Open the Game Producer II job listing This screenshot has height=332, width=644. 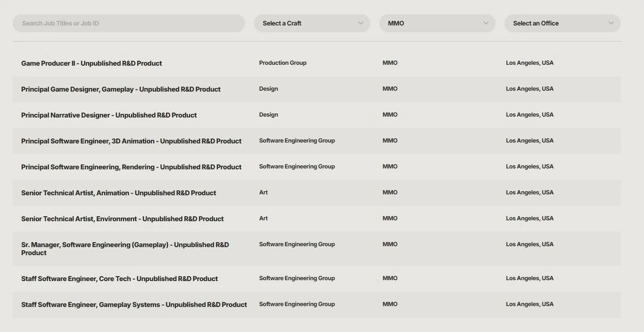92,63
